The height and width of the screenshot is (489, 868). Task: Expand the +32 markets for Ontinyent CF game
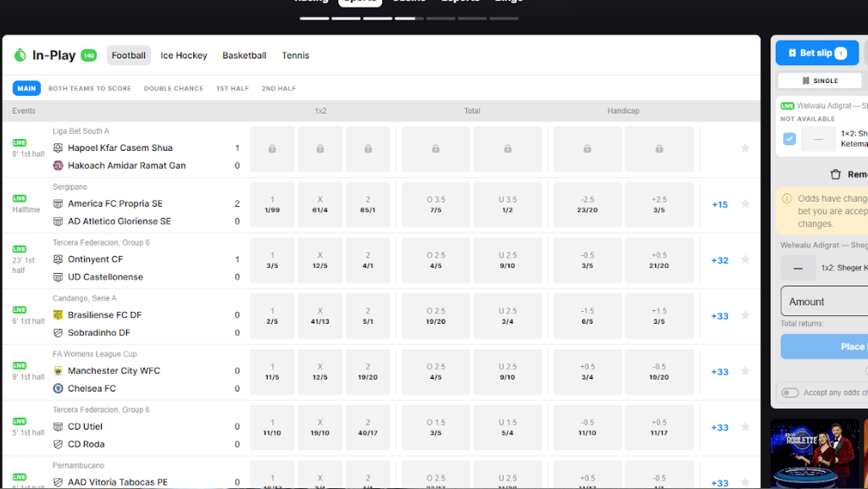click(x=719, y=260)
